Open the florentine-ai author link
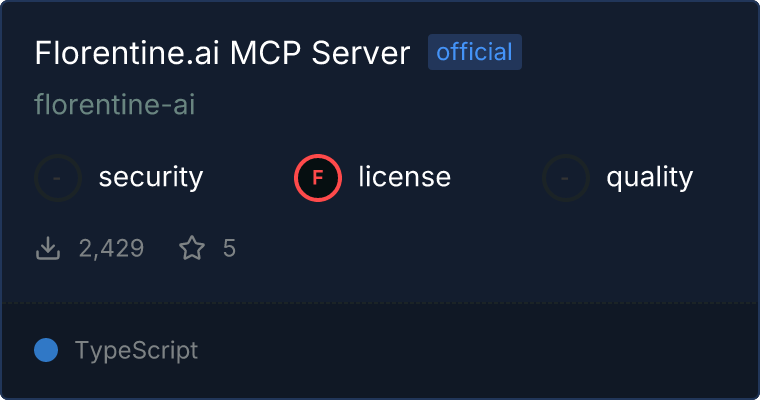760x400 pixels. (x=115, y=104)
